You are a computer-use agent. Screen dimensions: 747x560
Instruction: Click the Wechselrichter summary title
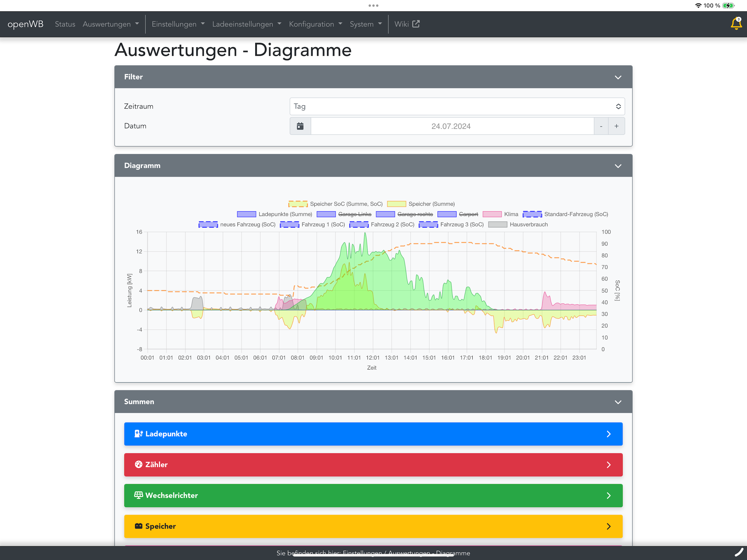click(x=172, y=495)
